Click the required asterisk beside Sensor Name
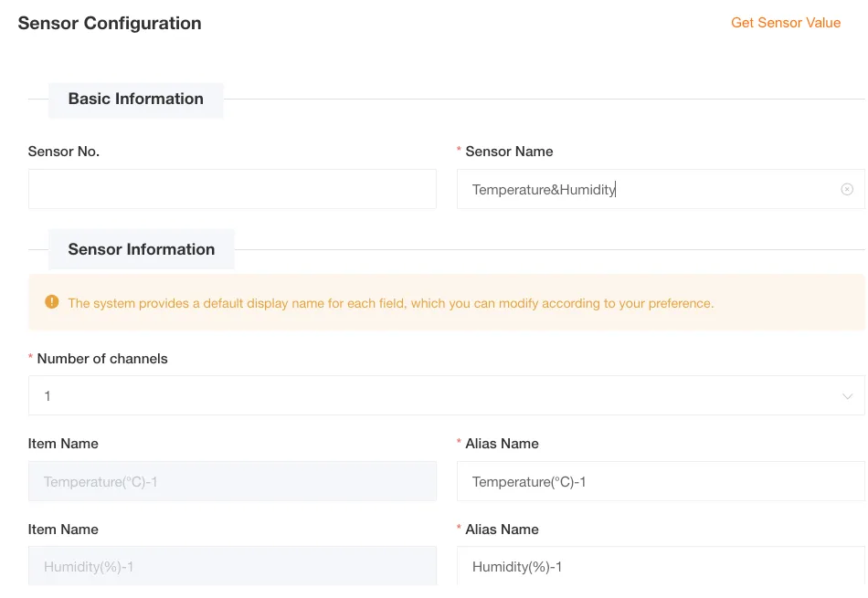The width and height of the screenshot is (868, 598). point(458,151)
